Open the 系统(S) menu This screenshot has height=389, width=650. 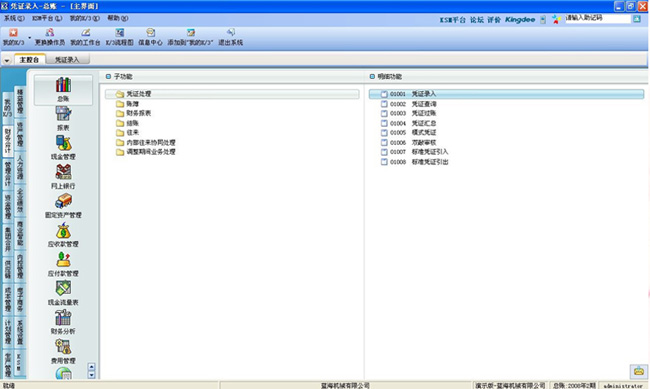(x=14, y=18)
